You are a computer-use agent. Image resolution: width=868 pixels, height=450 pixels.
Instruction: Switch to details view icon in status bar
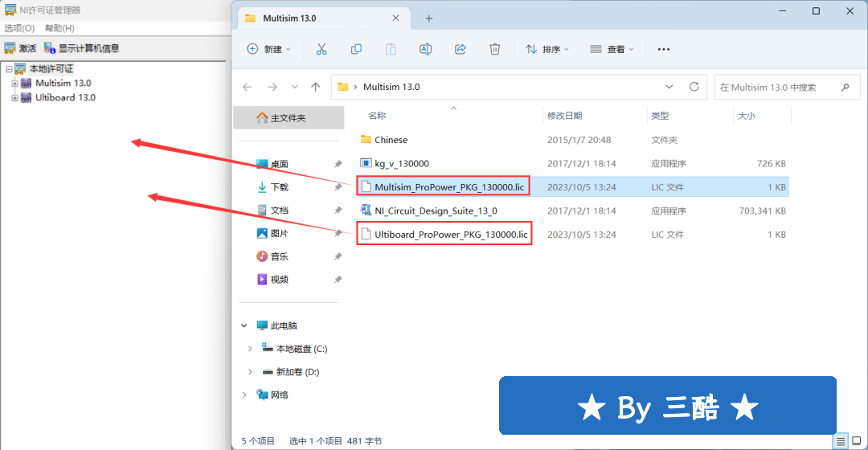(x=841, y=441)
